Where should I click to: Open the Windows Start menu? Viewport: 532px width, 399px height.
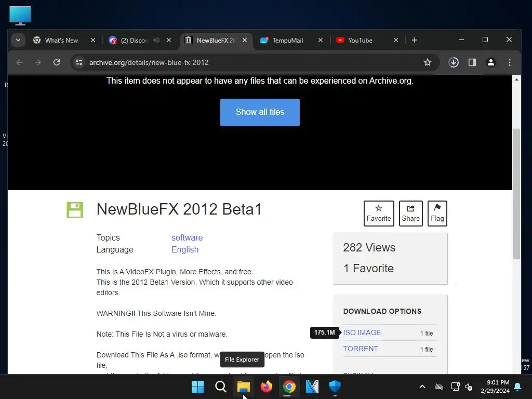coord(197,387)
